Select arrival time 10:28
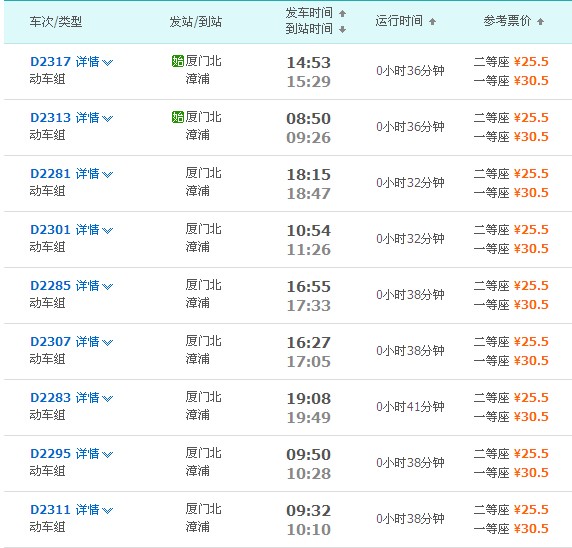The image size is (572, 548). pyautogui.click(x=309, y=474)
